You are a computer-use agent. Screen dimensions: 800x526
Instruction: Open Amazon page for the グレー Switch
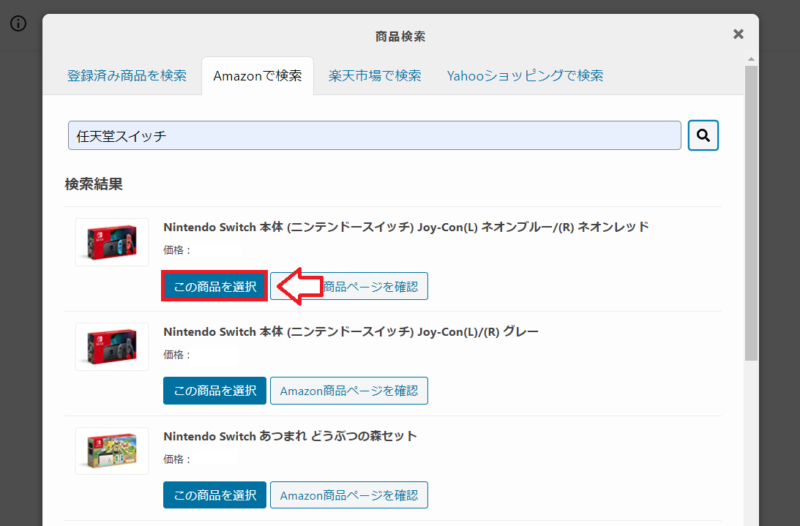[349, 391]
